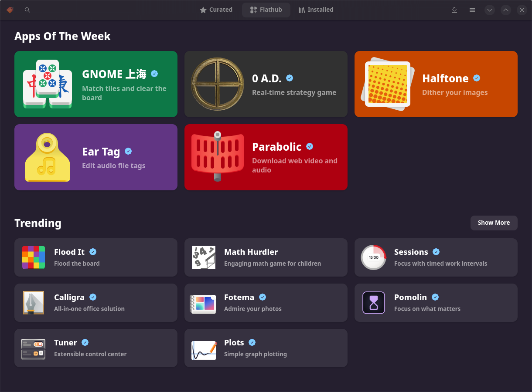This screenshot has width=532, height=392.
Task: Open the Parabolic app page
Action: (266, 157)
